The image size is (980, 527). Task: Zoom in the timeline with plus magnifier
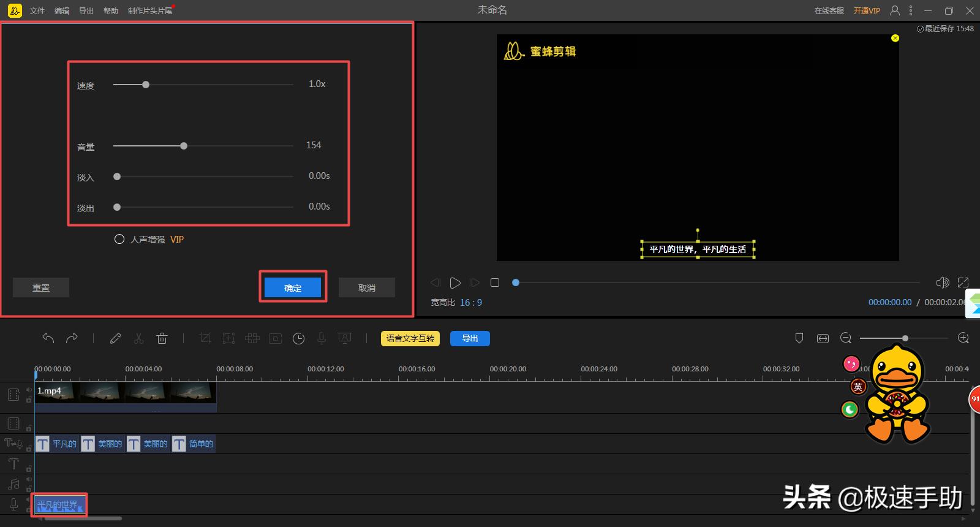pyautogui.click(x=963, y=338)
